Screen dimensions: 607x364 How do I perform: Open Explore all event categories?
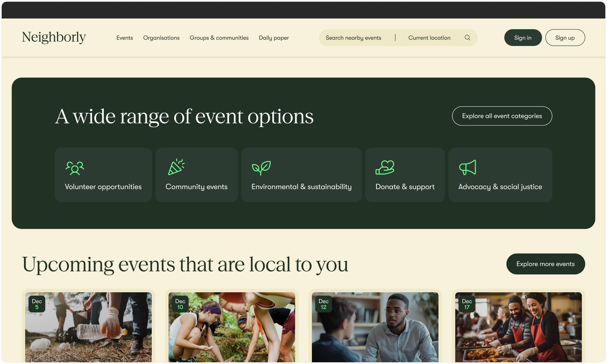(x=502, y=116)
